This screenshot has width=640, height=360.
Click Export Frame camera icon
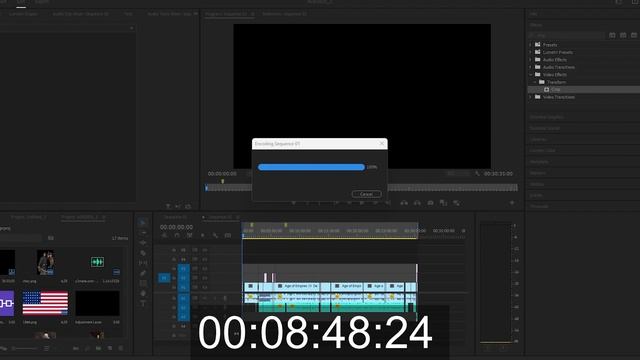pos(430,203)
